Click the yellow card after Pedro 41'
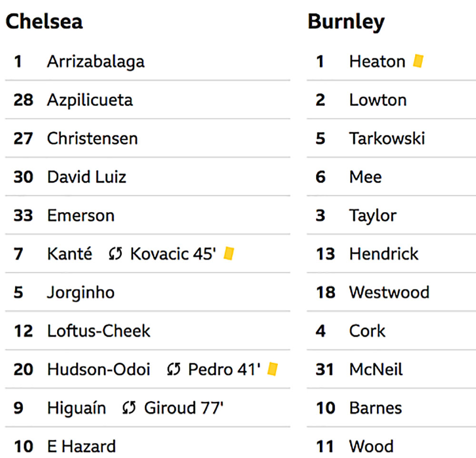This screenshot has width=476, height=458. [272, 369]
